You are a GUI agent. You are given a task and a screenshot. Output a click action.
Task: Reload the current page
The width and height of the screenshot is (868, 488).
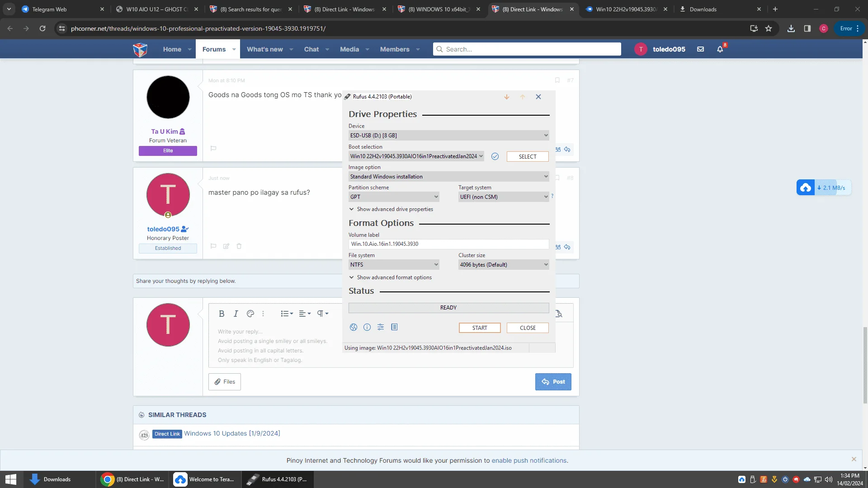(x=42, y=28)
